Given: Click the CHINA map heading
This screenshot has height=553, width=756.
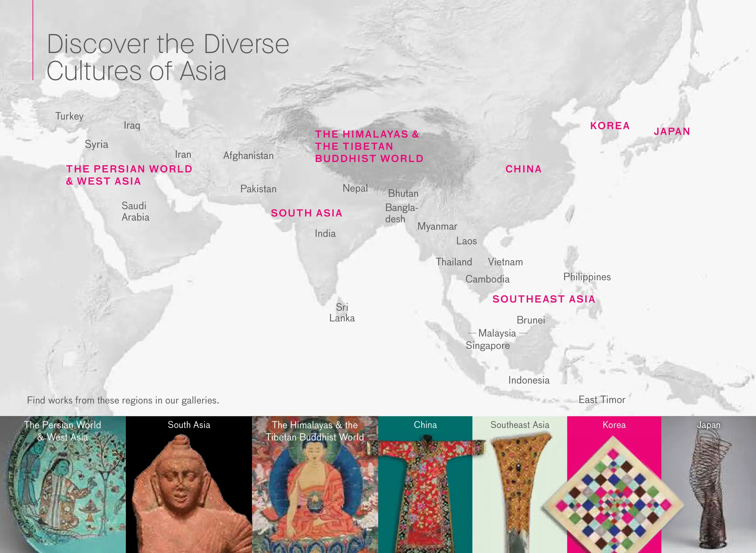Looking at the screenshot, I should click(x=524, y=169).
